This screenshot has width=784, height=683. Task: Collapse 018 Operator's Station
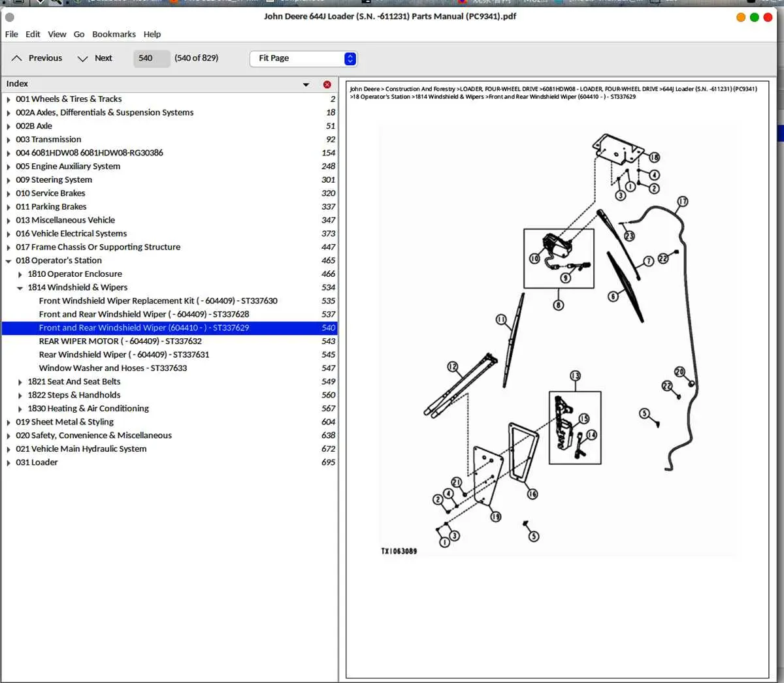tap(8, 261)
